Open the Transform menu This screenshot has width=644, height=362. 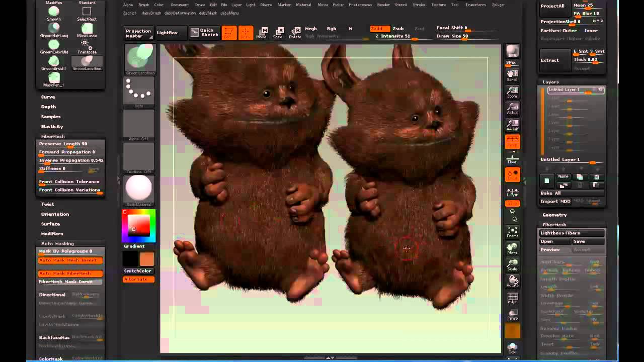tap(475, 5)
